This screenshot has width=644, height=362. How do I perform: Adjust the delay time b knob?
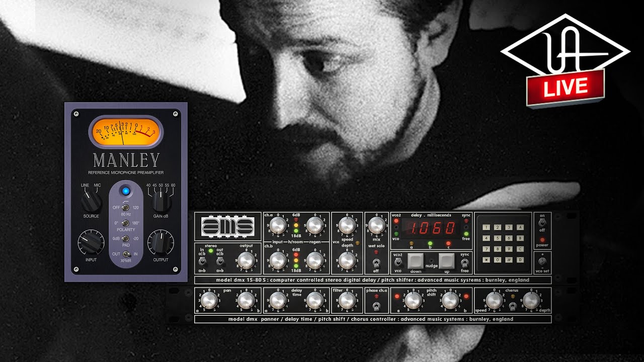tap(315, 300)
